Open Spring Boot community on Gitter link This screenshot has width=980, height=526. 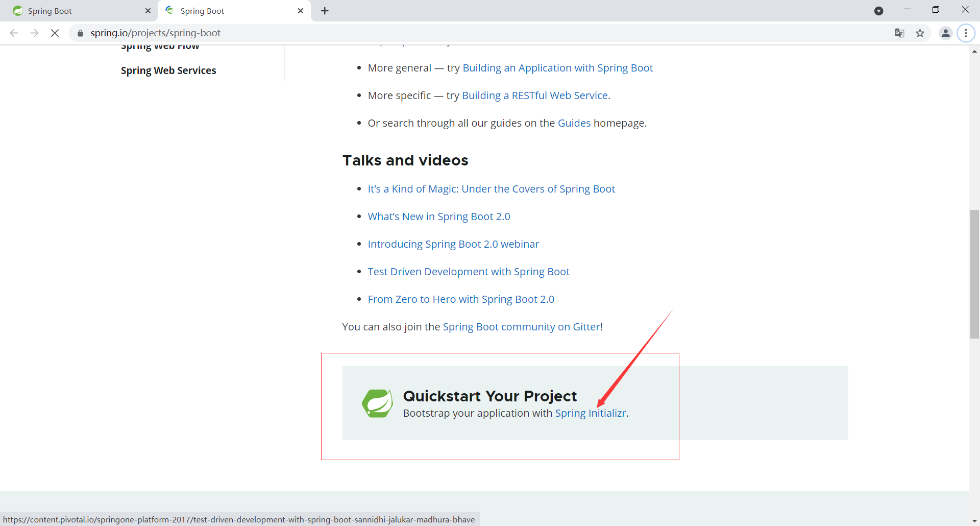click(x=523, y=327)
